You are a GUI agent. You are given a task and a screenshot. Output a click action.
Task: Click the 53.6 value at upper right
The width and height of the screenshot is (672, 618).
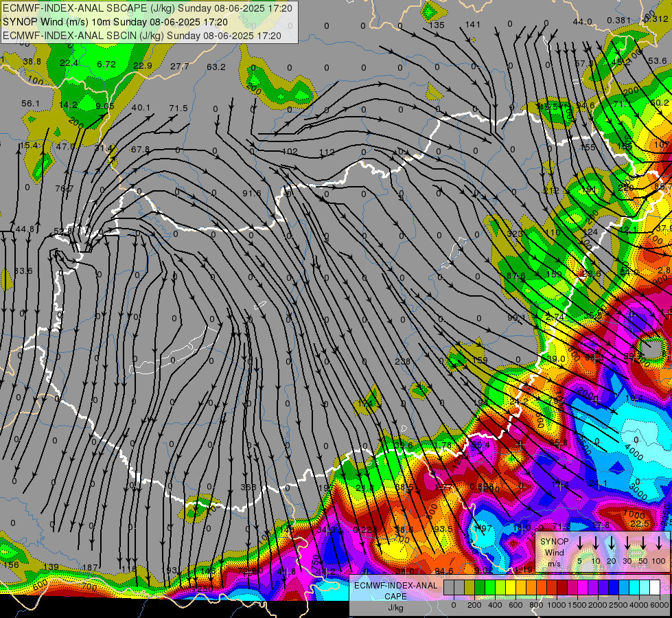(658, 61)
